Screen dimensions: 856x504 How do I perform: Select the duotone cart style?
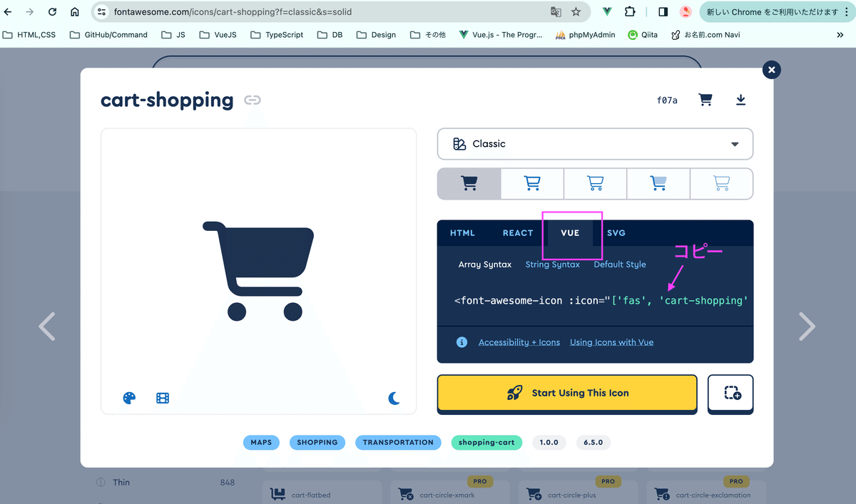click(658, 184)
